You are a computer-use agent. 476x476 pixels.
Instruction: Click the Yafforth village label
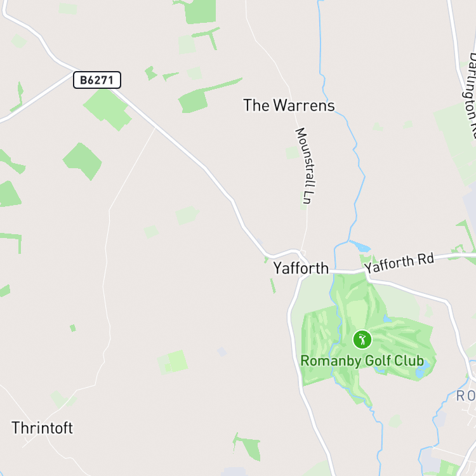tap(301, 268)
